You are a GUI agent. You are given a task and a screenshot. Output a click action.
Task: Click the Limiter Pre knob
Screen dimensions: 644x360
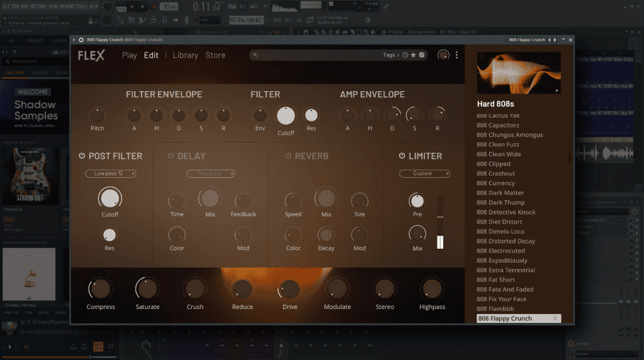(417, 200)
